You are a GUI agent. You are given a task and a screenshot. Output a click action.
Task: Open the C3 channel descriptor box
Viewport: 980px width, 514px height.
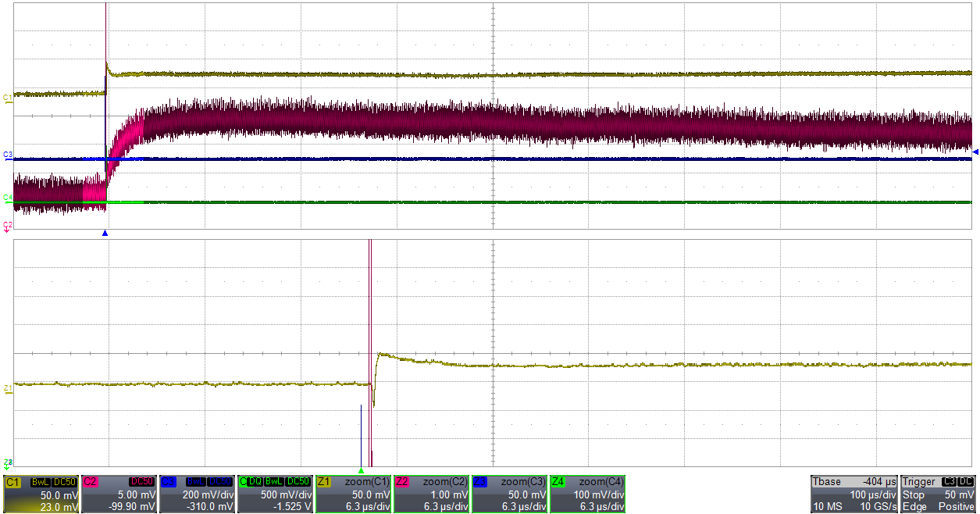click(x=198, y=494)
